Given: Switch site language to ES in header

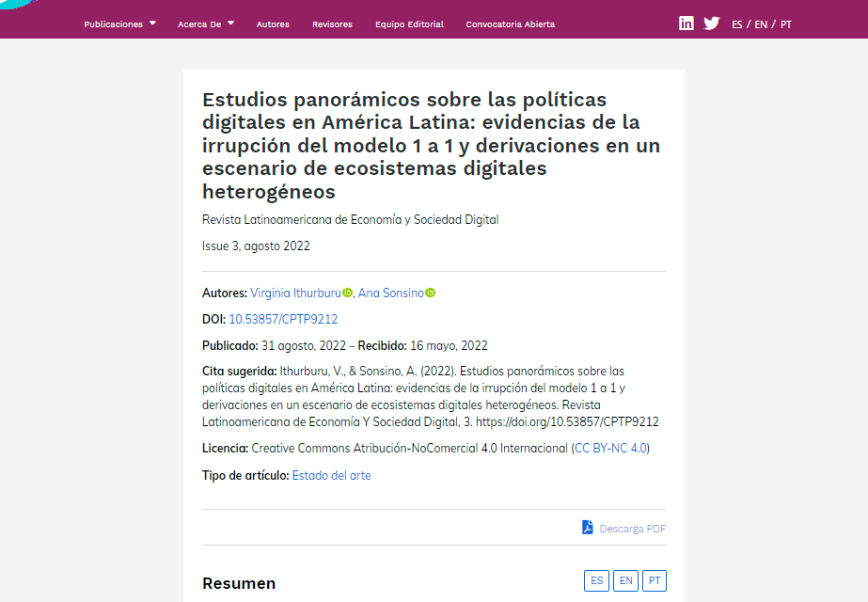Looking at the screenshot, I should pos(737,24).
